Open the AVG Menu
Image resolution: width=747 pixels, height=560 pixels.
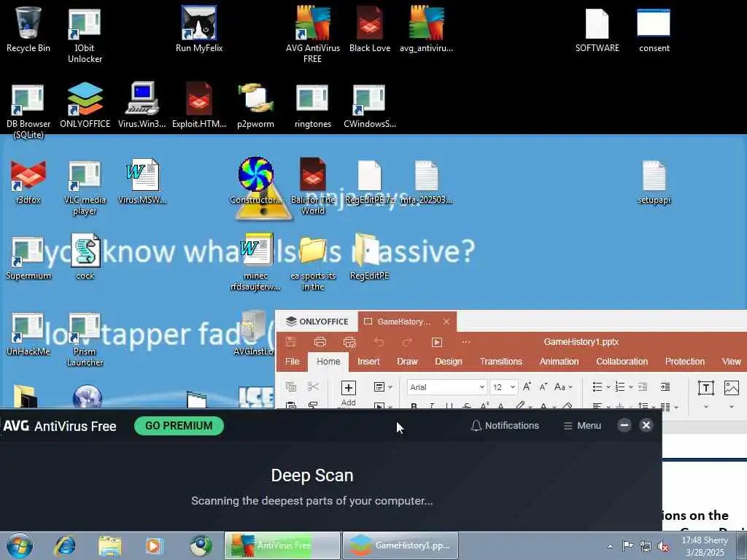582,426
